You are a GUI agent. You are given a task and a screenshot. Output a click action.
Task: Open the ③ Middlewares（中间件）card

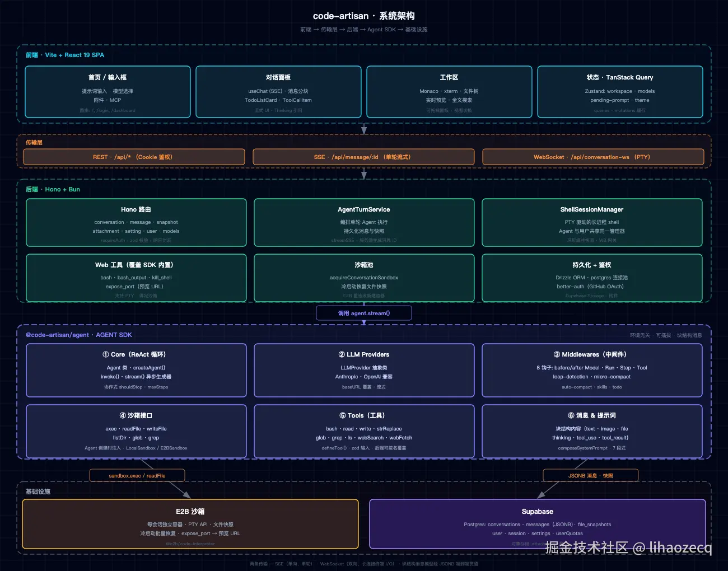point(592,370)
